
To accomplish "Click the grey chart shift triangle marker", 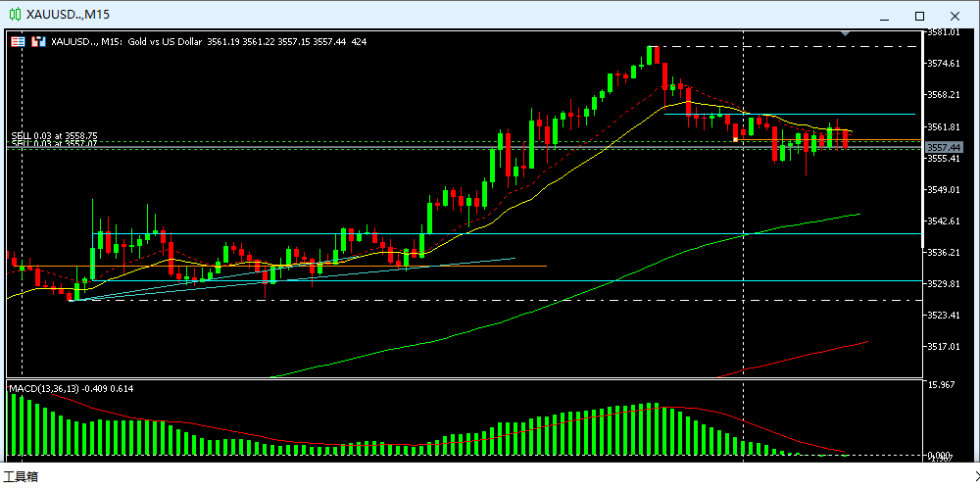I will pos(845,33).
